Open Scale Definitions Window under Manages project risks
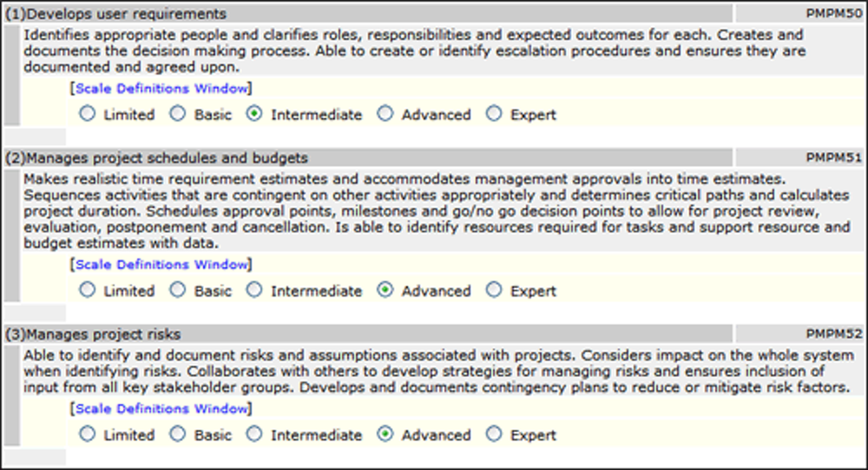868x470 pixels. tap(161, 408)
